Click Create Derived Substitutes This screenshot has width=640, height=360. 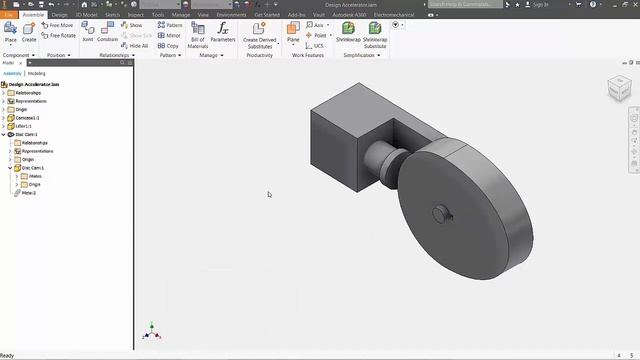tap(260, 35)
